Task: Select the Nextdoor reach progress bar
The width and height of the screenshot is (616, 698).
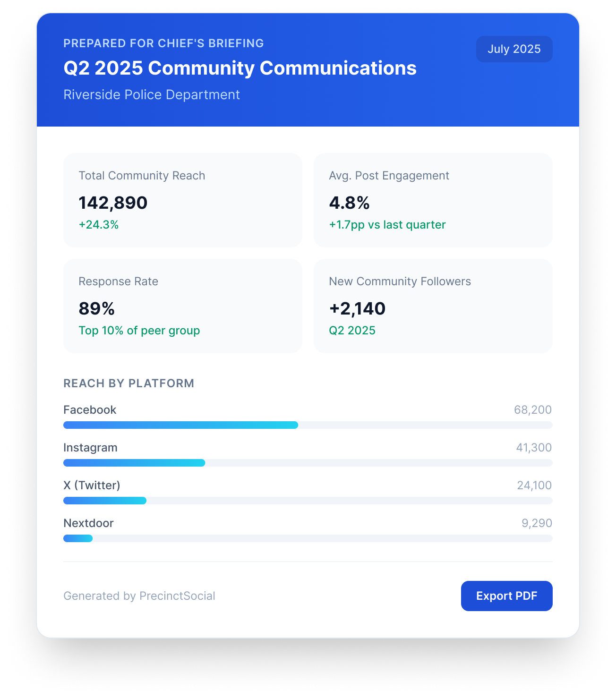Action: (x=308, y=538)
